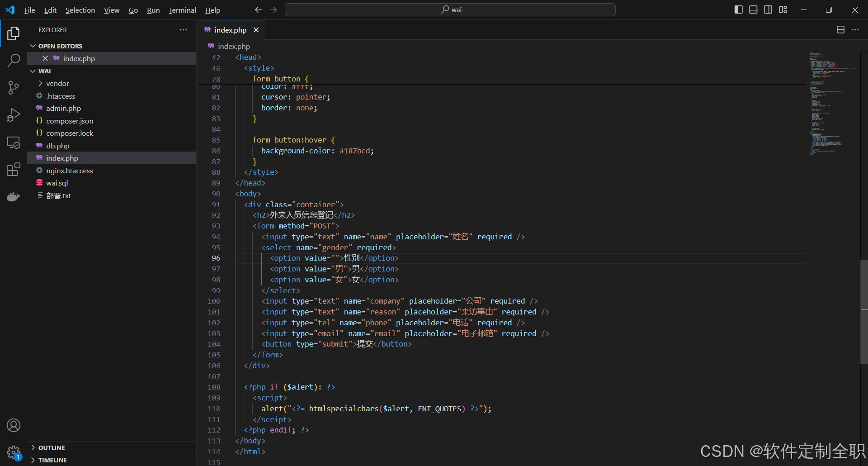This screenshot has width=868, height=466.
Task: Toggle the secondary side bar layout icon
Action: (x=768, y=10)
